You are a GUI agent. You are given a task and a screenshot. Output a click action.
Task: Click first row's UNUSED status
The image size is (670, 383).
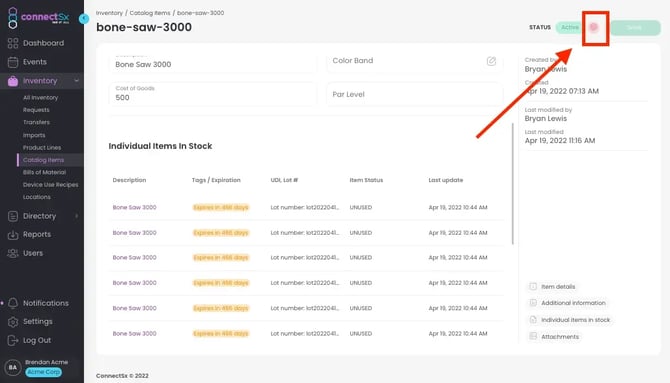coord(361,207)
